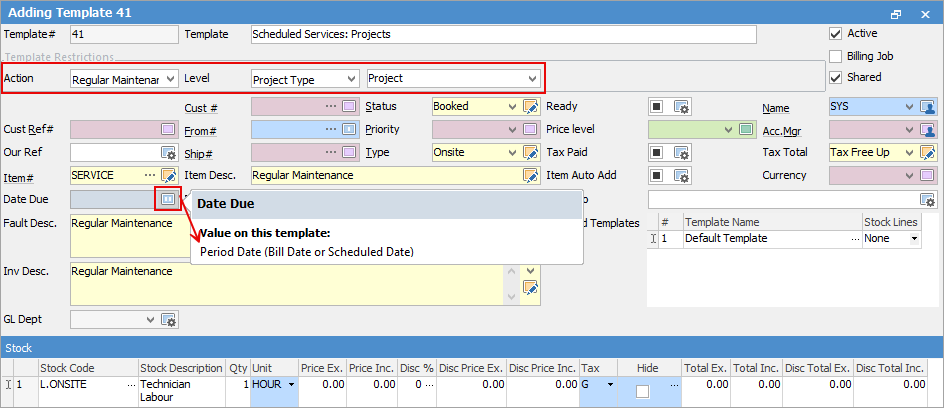Open the HOUR unit dropdown in Stock

pyautogui.click(x=291, y=385)
